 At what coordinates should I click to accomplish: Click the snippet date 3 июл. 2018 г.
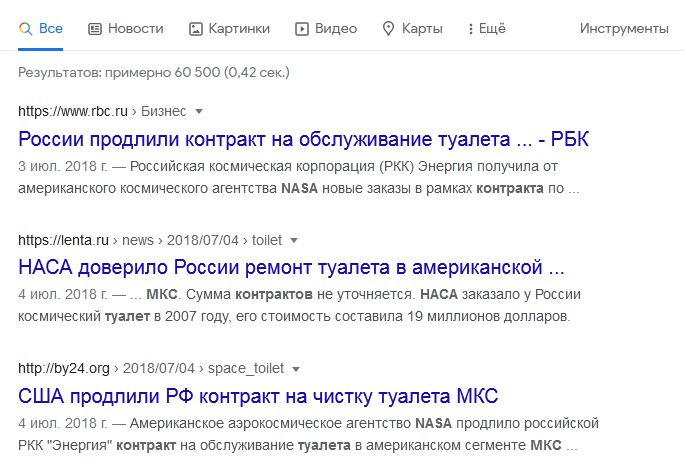pos(62,166)
